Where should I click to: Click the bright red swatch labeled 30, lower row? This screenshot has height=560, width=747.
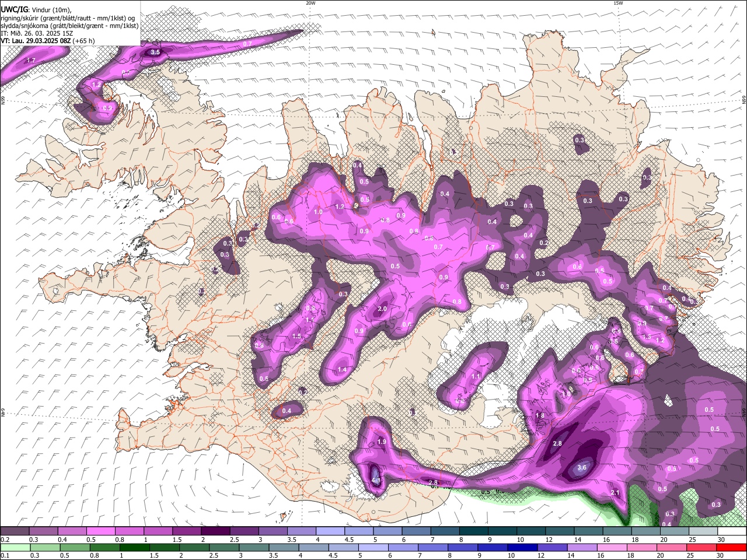pyautogui.click(x=731, y=548)
